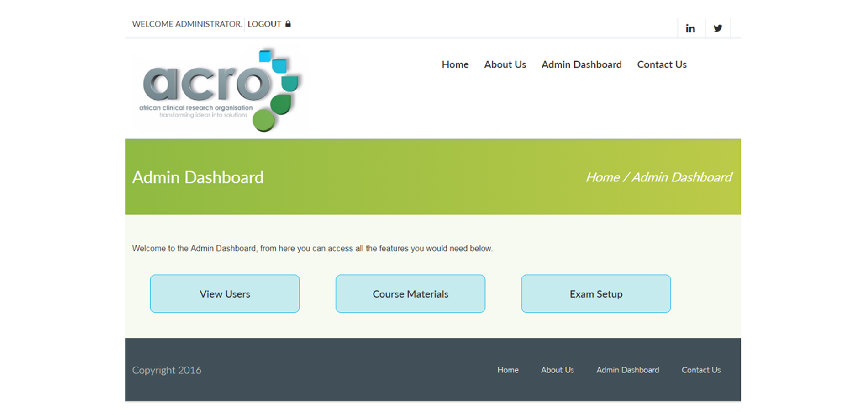Viewport: 868px width, 415px height.
Task: Click the "Welcome to the Admin Dashboard" paragraph
Action: [x=312, y=249]
